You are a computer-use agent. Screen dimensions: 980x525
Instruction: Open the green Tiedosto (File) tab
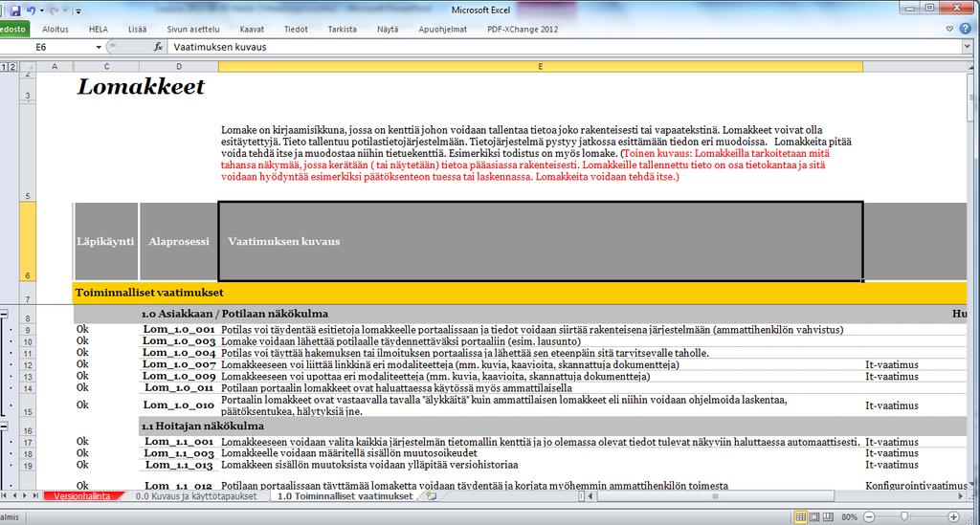13,29
